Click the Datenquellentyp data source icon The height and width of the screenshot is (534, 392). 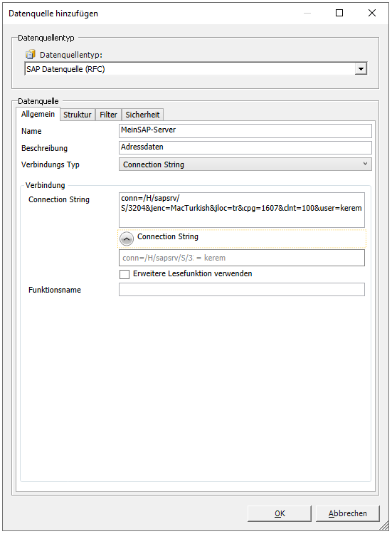tap(31, 55)
